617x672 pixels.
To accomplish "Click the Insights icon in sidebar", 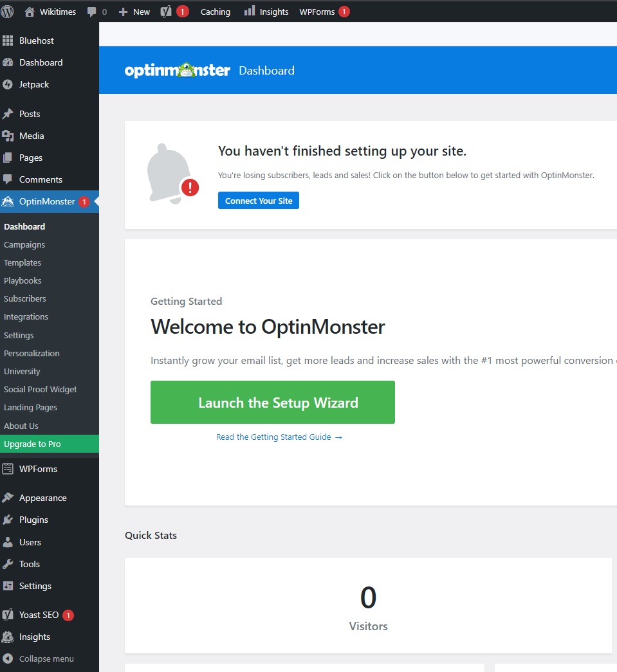I will [x=8, y=637].
